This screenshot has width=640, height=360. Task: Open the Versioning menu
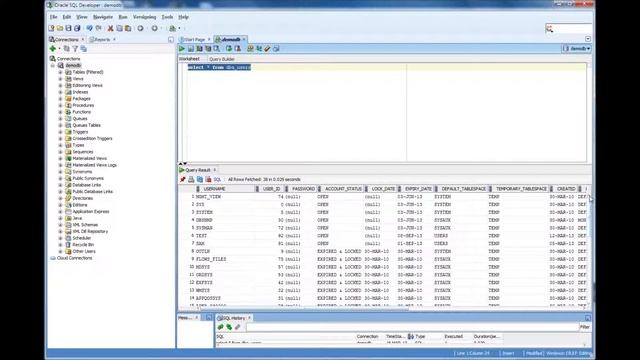(x=144, y=17)
